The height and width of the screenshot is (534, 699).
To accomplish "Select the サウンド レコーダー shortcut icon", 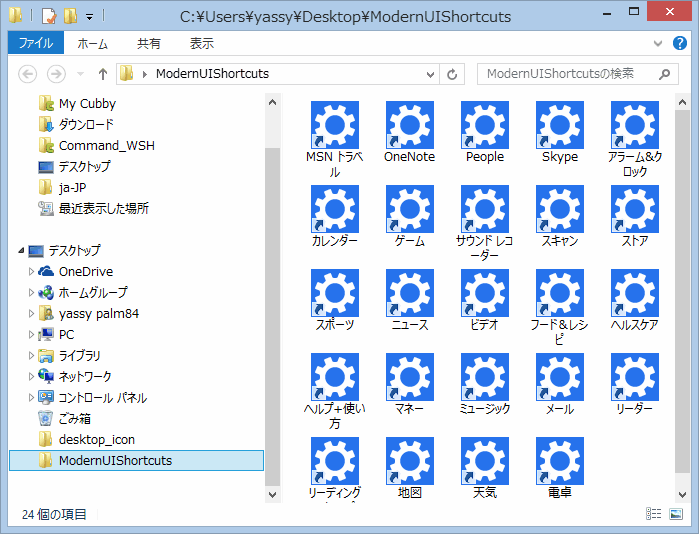I will coord(485,209).
